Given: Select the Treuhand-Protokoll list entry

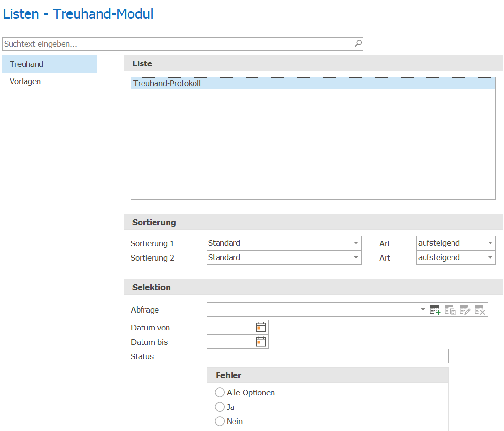Looking at the screenshot, I should pyautogui.click(x=313, y=83).
